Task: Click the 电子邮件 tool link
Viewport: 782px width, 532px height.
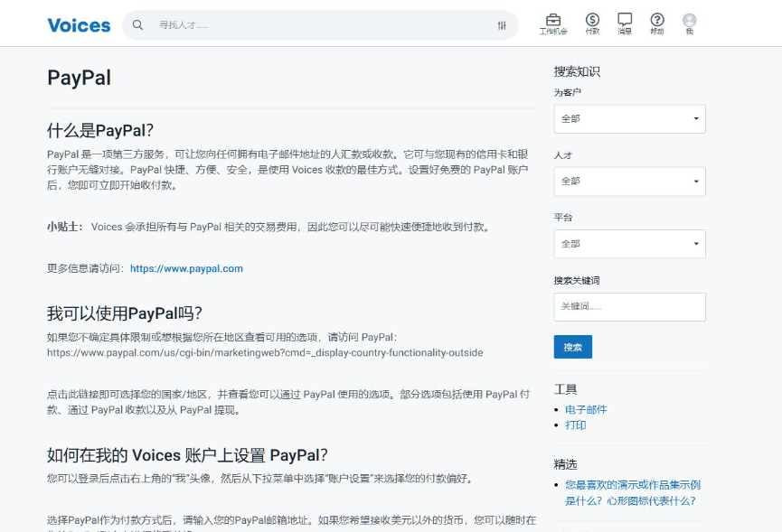Action: [x=586, y=409]
